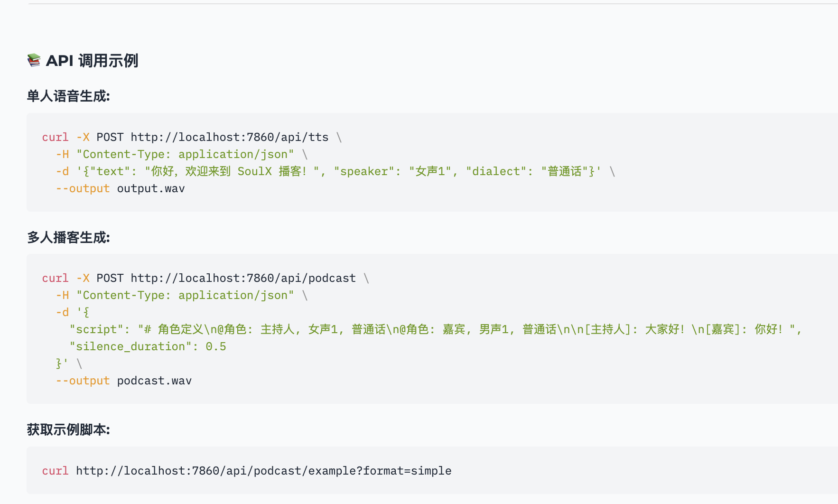Click the localhost:7860/api/podcast URL

point(243,278)
